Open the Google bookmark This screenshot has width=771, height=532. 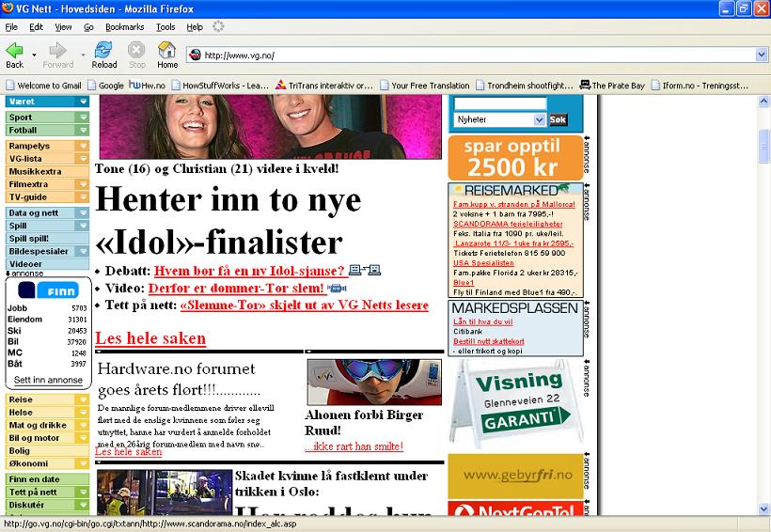click(x=105, y=86)
